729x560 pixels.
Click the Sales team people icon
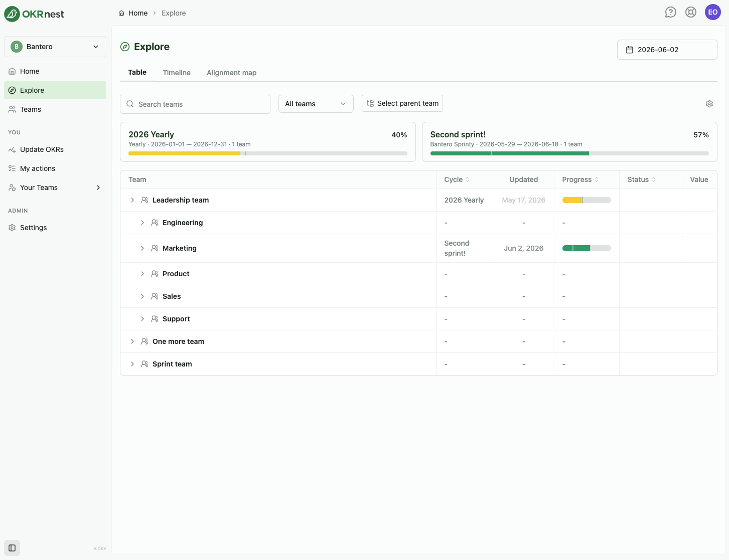click(155, 296)
